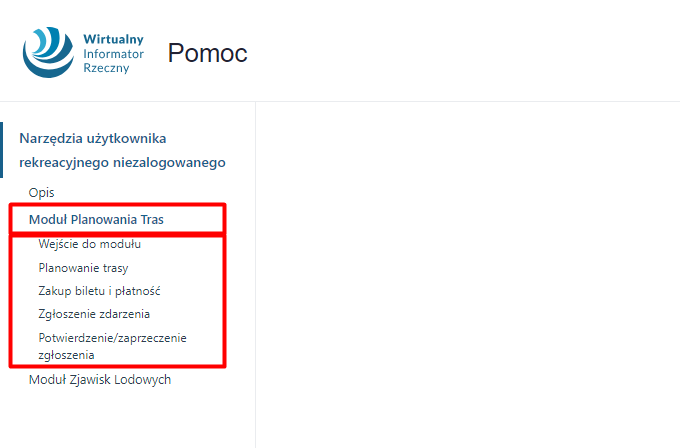Click the header's horizontal separator line
Screen dimensions: 680x448
click(340, 101)
